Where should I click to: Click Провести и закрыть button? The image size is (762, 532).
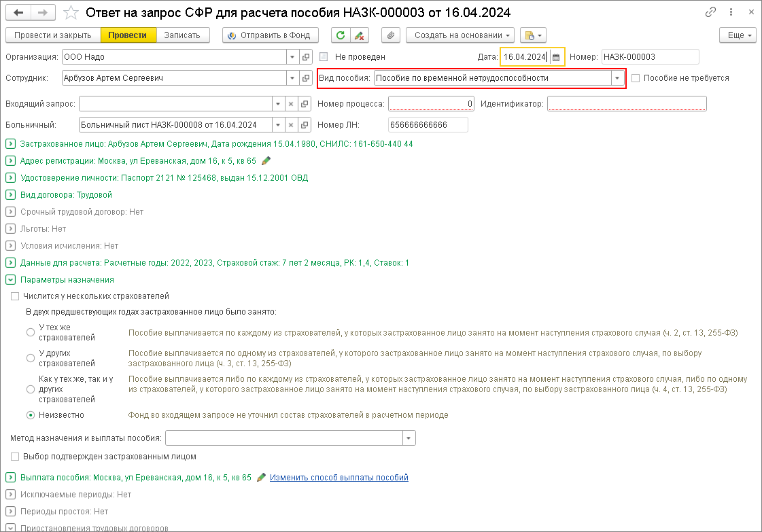[x=53, y=35]
